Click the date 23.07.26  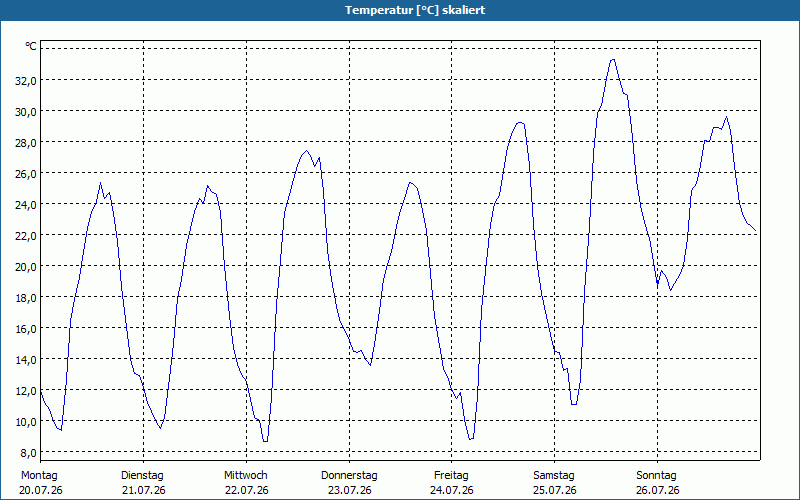pos(349,491)
